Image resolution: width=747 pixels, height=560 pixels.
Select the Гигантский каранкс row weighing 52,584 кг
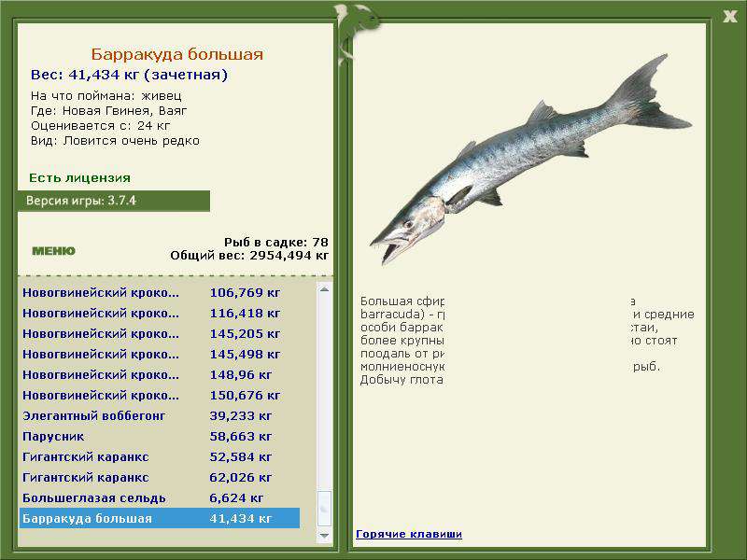click(160, 456)
